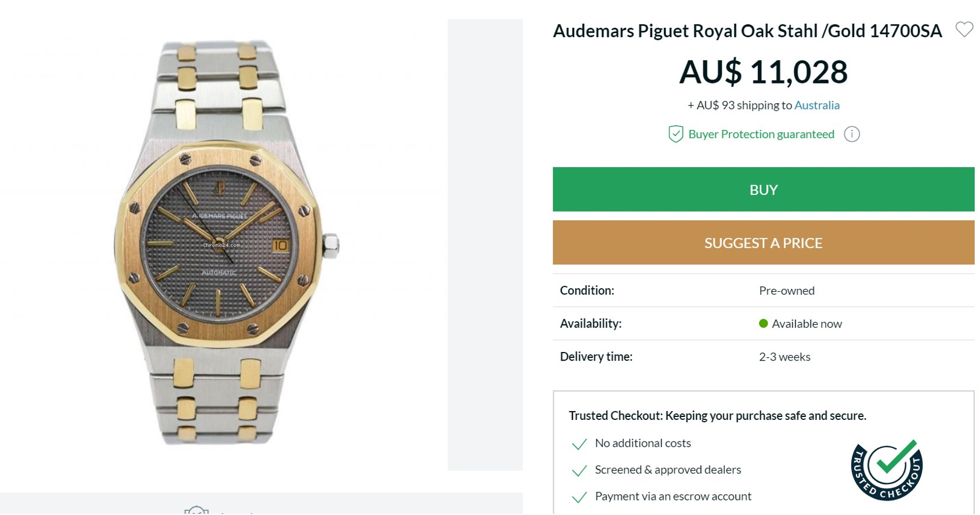
Task: Click Buyer Protection guaranteed text
Action: (761, 134)
